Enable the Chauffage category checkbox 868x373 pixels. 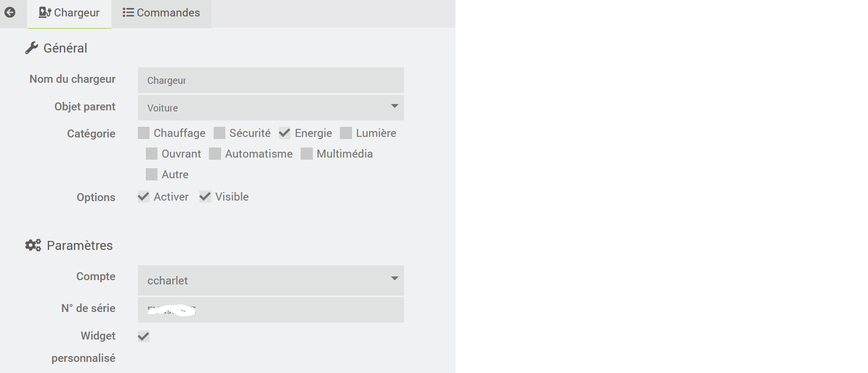tap(144, 133)
